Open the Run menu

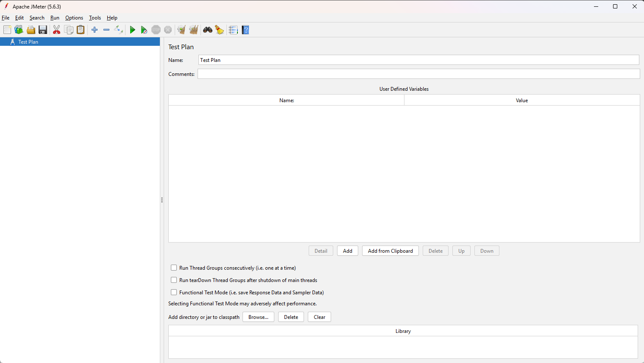(x=55, y=18)
